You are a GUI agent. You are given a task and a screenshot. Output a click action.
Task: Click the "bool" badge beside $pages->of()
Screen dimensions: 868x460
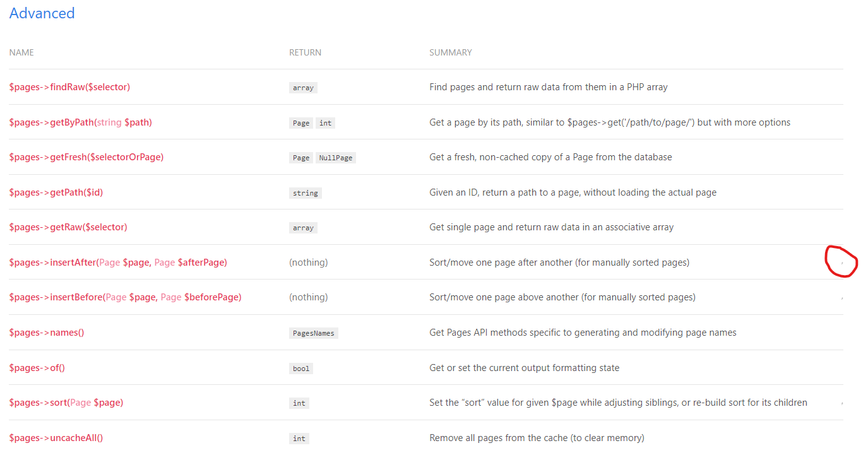pyautogui.click(x=301, y=368)
